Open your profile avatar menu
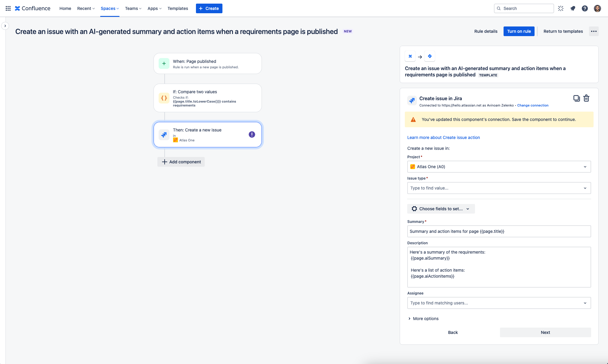The height and width of the screenshot is (364, 608). click(x=597, y=8)
